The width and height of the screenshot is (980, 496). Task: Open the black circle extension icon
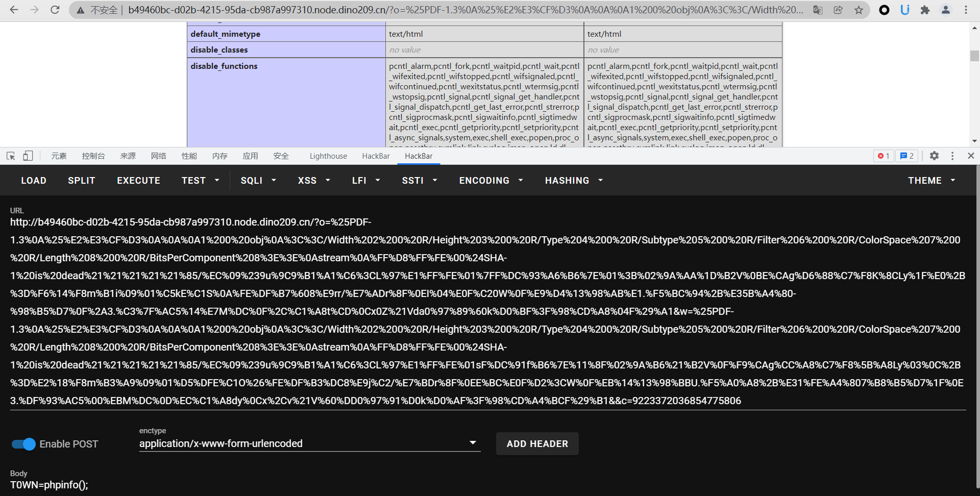(x=884, y=10)
